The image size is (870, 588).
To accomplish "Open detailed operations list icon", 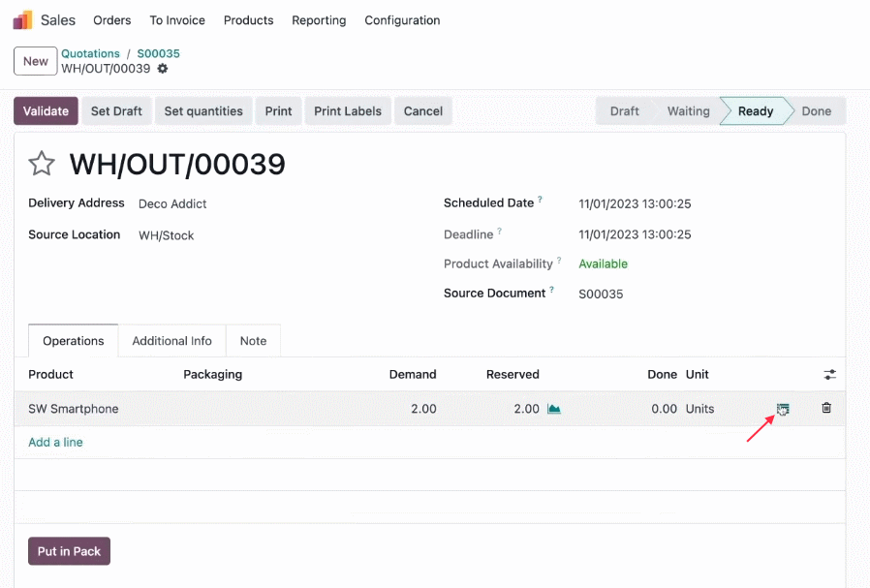I will (783, 409).
